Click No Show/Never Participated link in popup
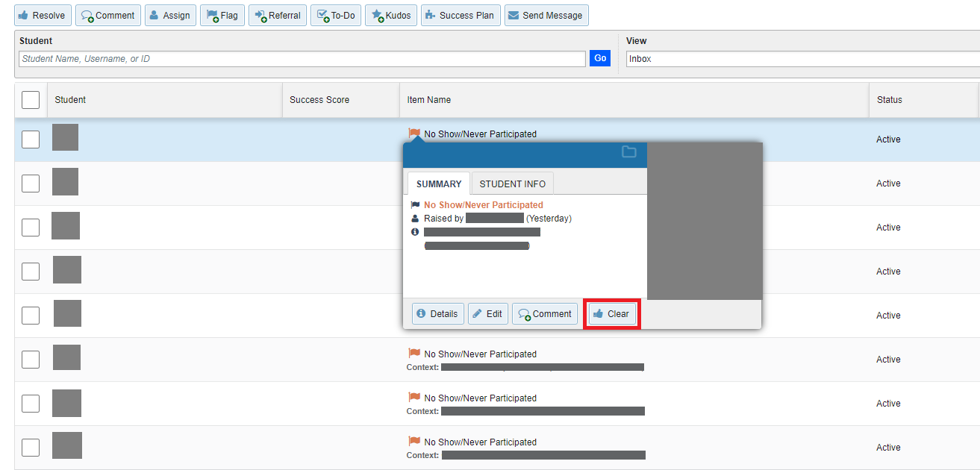The image size is (980, 470). (x=484, y=205)
